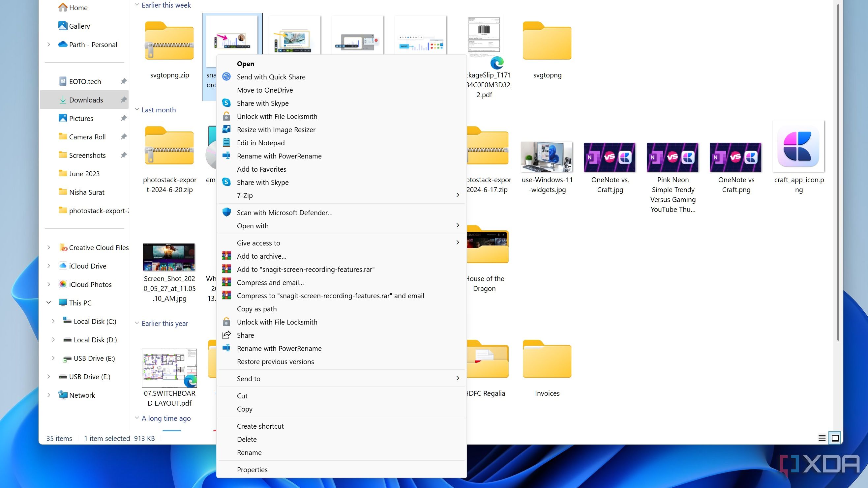Expand the Open with submenu arrow
The image size is (868, 488).
coord(457,225)
